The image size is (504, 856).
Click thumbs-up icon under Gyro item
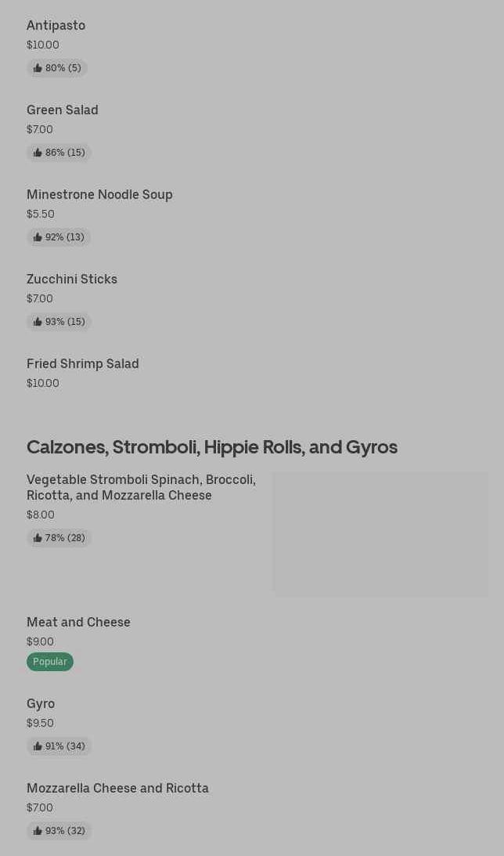(x=38, y=746)
